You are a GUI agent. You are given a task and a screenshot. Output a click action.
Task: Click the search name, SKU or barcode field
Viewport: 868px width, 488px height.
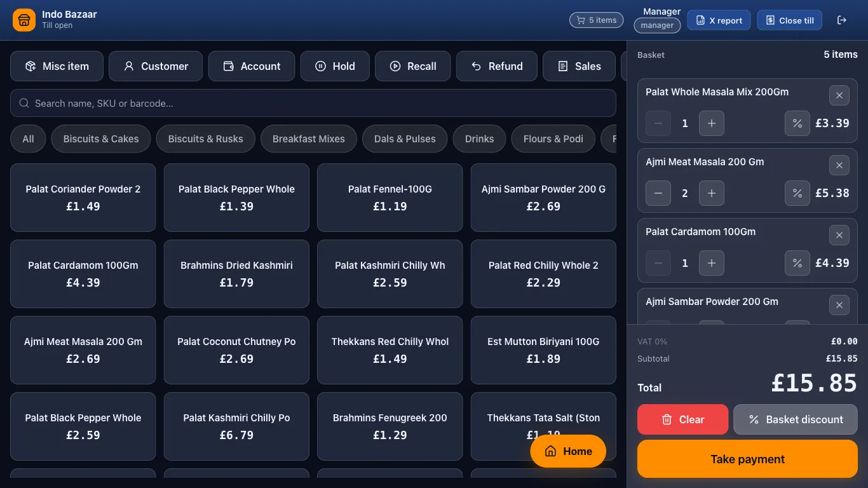click(x=313, y=103)
